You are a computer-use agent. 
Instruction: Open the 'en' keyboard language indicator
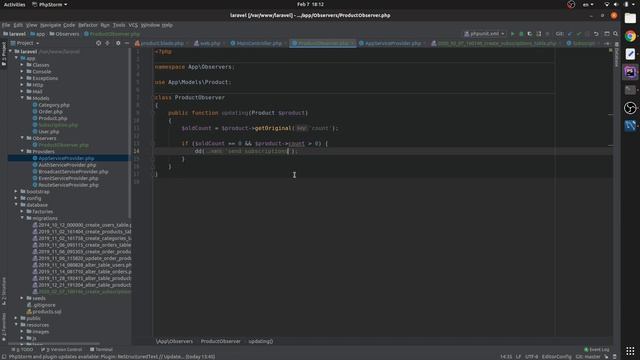pyautogui.click(x=588, y=4)
